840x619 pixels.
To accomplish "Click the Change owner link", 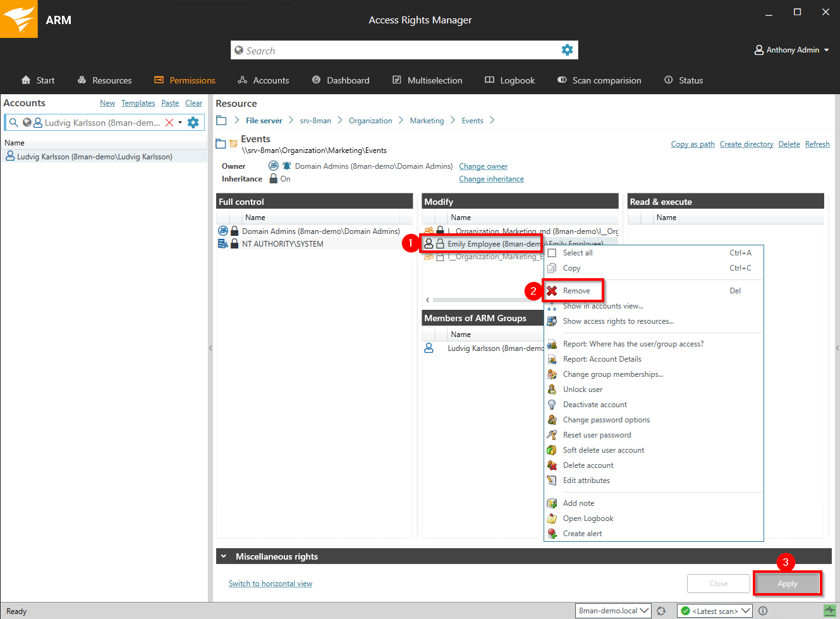I will point(483,166).
